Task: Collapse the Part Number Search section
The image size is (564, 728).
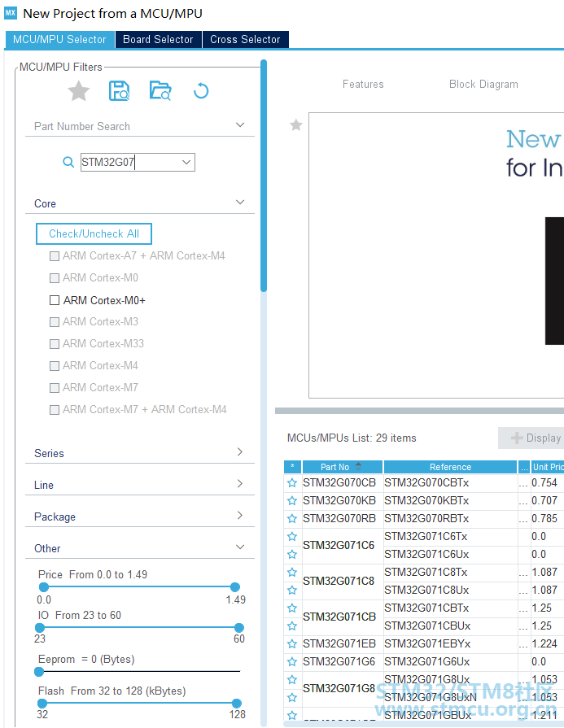Action: pyautogui.click(x=240, y=125)
